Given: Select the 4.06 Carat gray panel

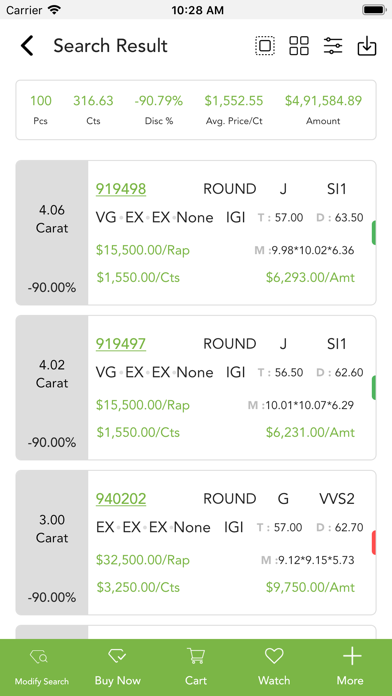Looking at the screenshot, I should coord(52,233).
